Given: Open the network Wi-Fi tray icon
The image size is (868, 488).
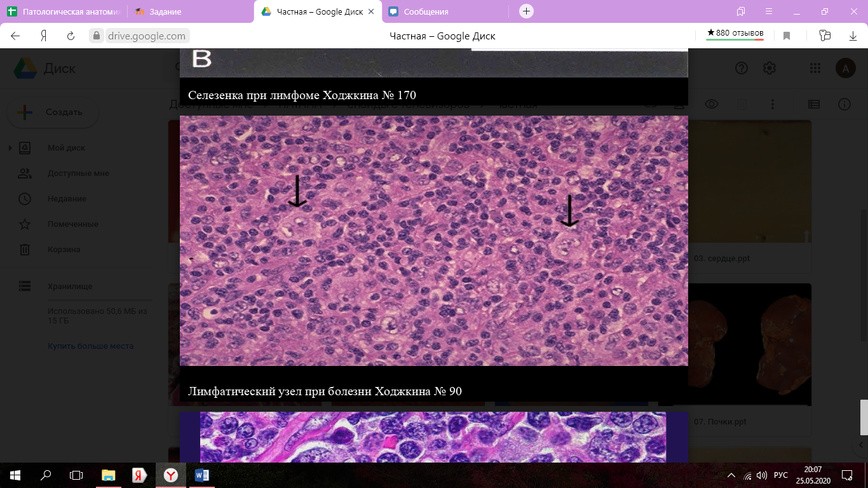Looking at the screenshot, I should click(x=747, y=475).
